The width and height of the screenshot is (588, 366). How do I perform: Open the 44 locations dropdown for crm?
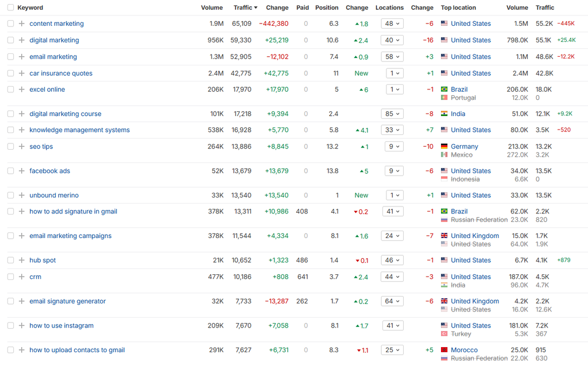coord(392,277)
